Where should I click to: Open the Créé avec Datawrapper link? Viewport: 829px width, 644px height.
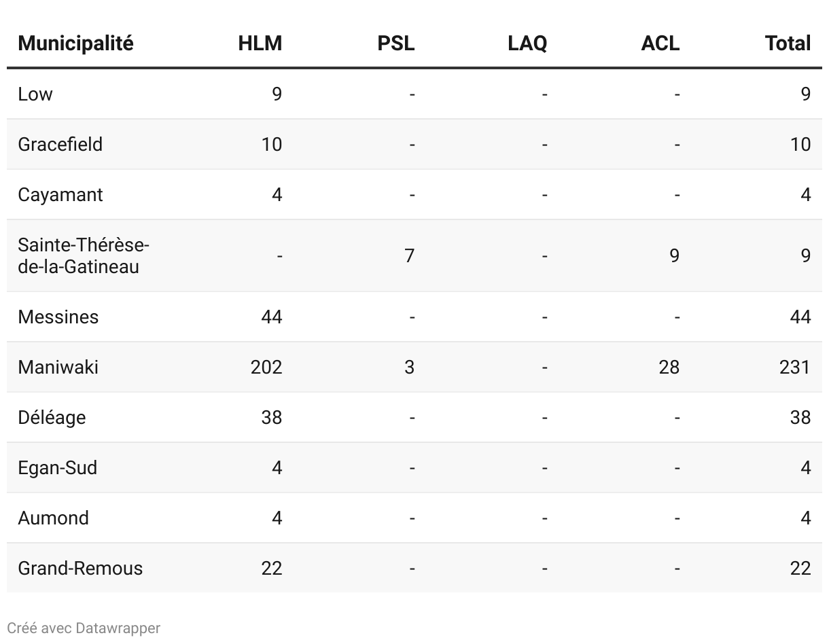[84, 628]
